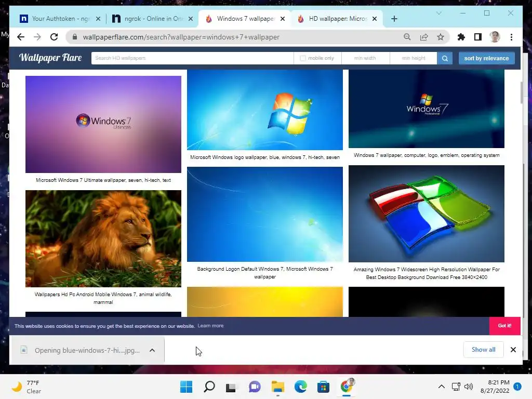Switch to HD wallpaper: Microsoft tab
532x399 pixels.
(337, 19)
